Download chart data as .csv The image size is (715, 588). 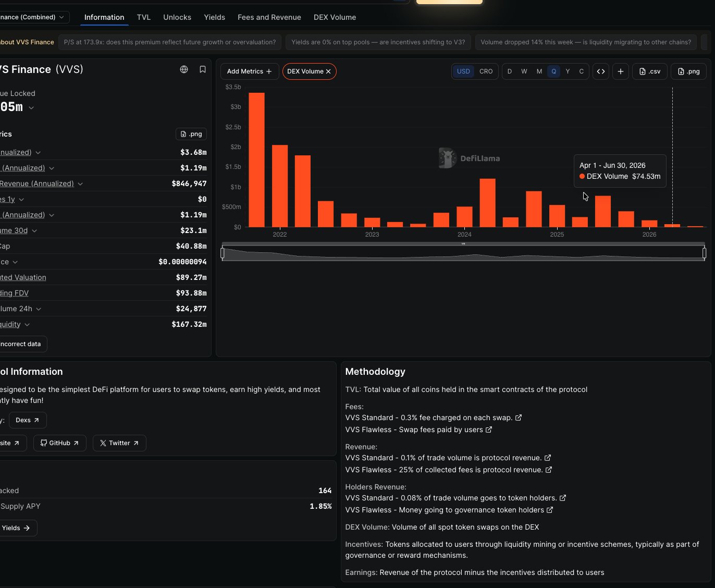pyautogui.click(x=650, y=71)
